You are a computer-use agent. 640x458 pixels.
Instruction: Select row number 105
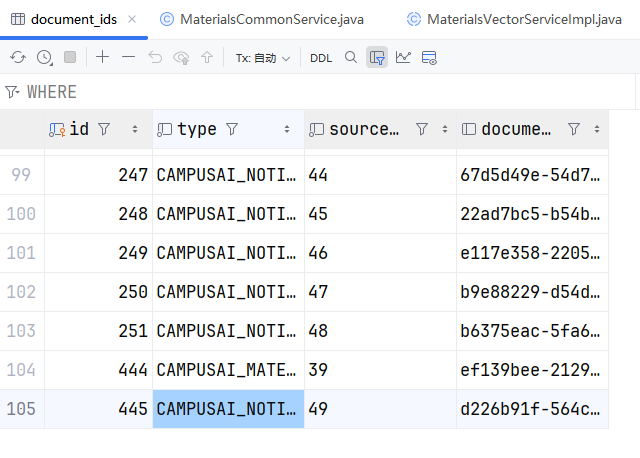22,409
